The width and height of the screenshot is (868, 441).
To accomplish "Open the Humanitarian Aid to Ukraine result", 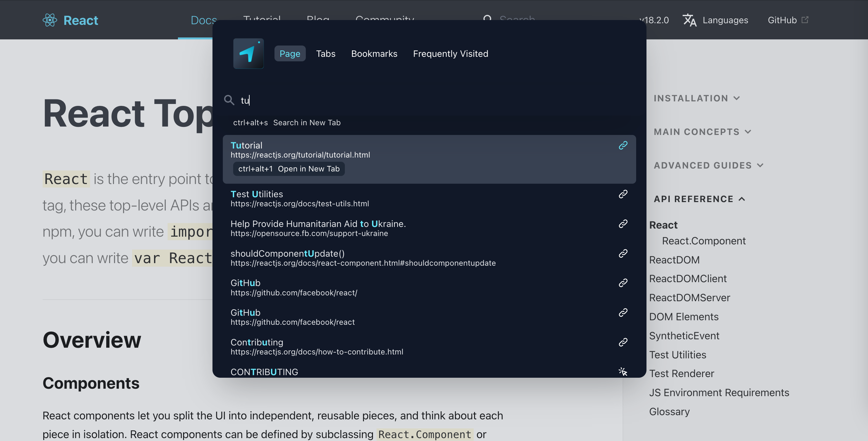I will 429,228.
